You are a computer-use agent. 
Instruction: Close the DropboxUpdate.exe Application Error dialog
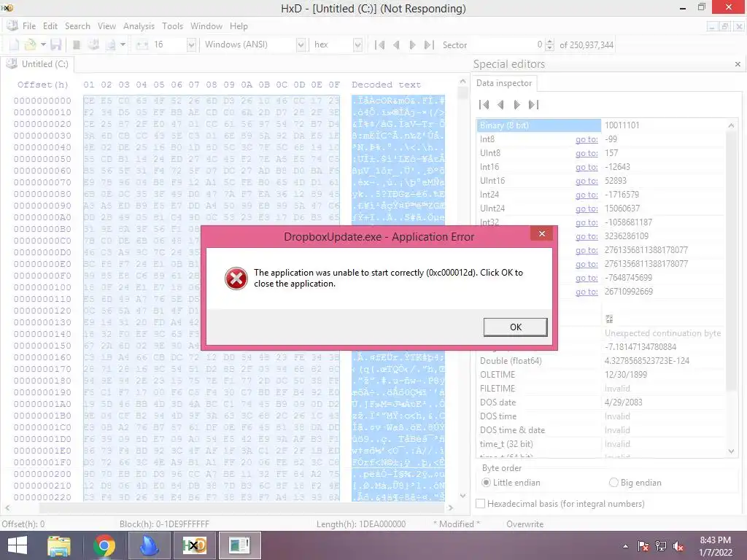[x=542, y=233]
